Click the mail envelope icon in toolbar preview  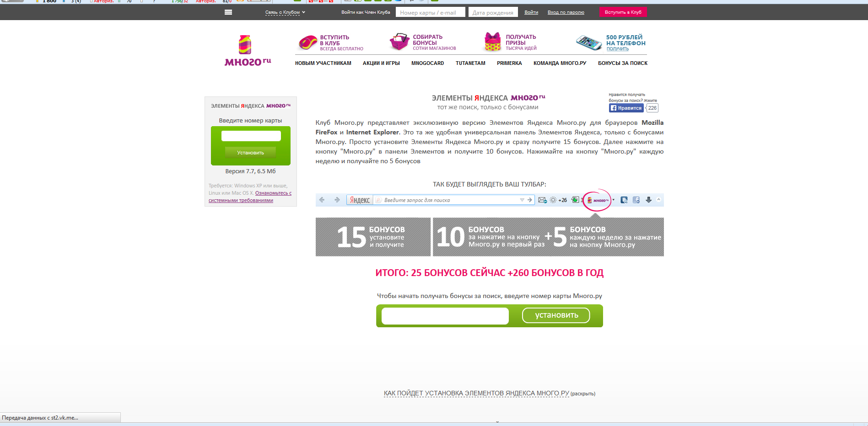(542, 200)
